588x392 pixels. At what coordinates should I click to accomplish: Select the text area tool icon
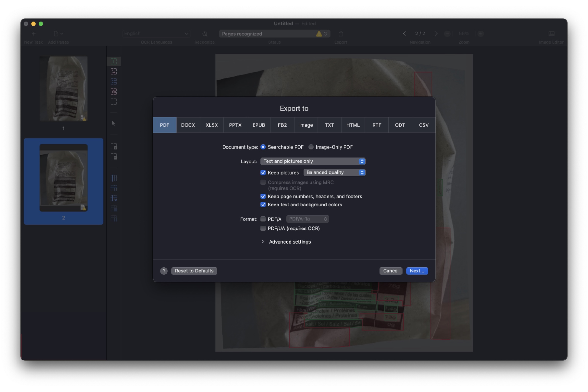click(114, 61)
